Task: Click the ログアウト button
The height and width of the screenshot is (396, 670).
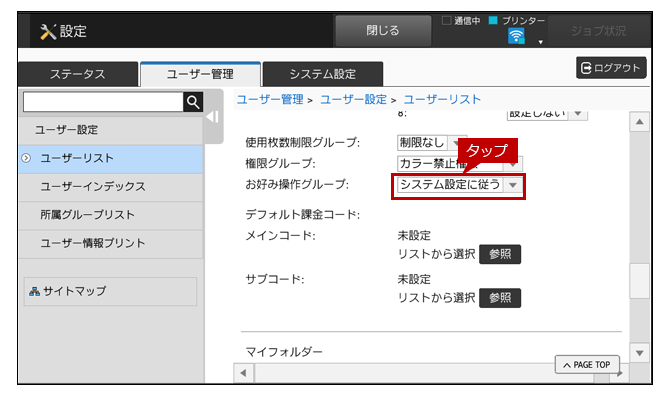Action: click(611, 68)
